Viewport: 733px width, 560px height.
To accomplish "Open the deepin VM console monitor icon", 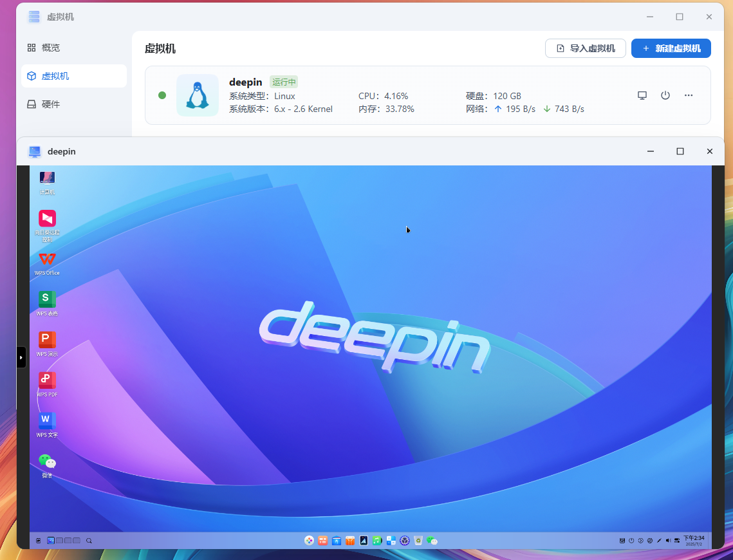I will [x=642, y=95].
